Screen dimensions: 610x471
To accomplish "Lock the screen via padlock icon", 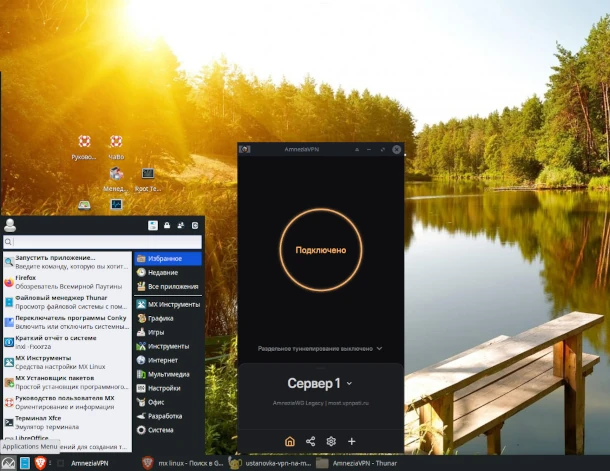I will pos(167,225).
